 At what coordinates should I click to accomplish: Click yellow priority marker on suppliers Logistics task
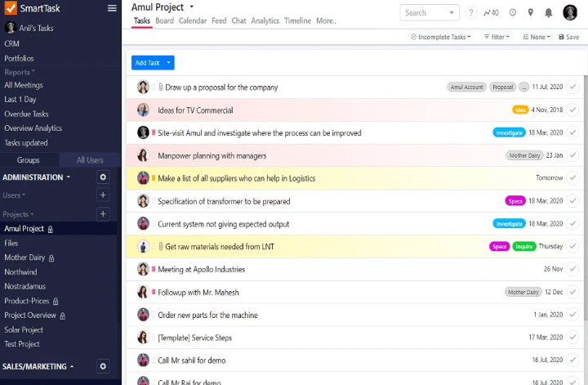pyautogui.click(x=154, y=178)
